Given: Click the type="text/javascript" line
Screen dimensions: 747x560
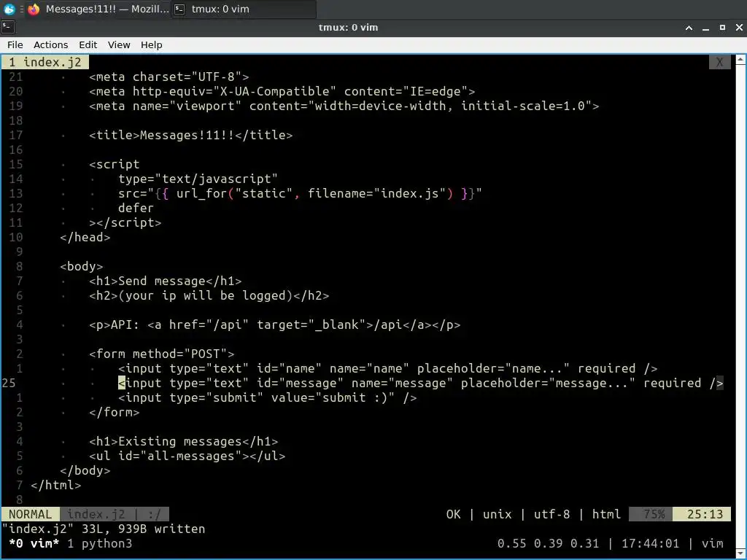Looking at the screenshot, I should point(198,179).
